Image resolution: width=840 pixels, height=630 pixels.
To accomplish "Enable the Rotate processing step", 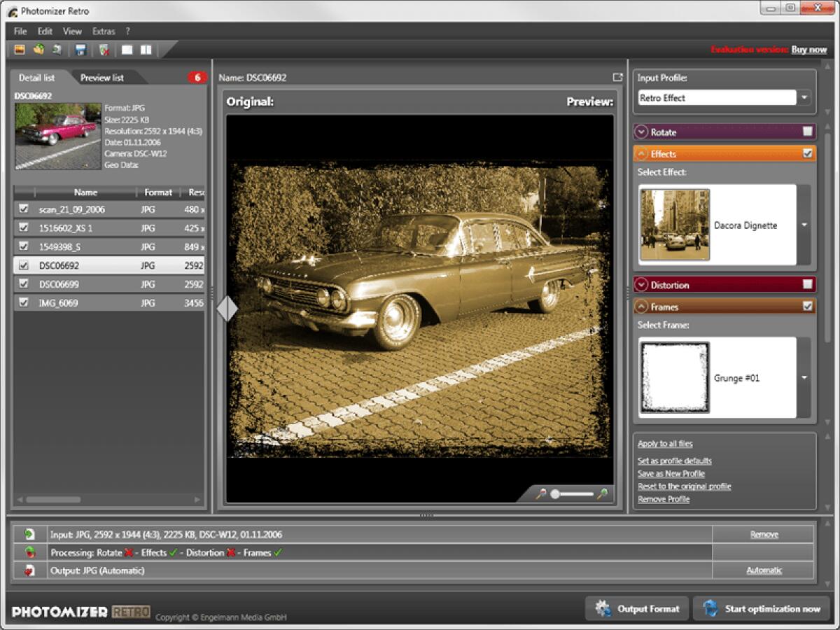I will pyautogui.click(x=809, y=132).
